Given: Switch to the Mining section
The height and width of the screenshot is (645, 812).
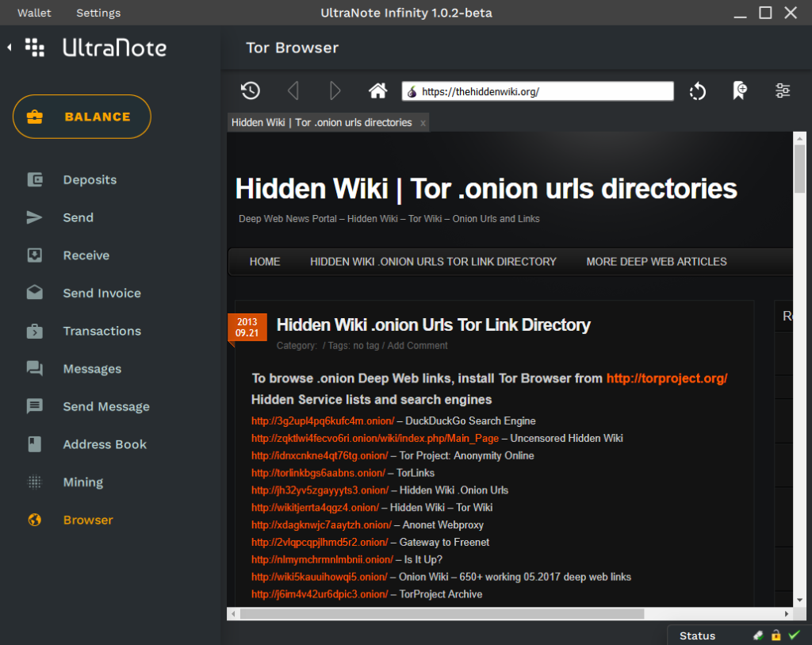Looking at the screenshot, I should (82, 482).
